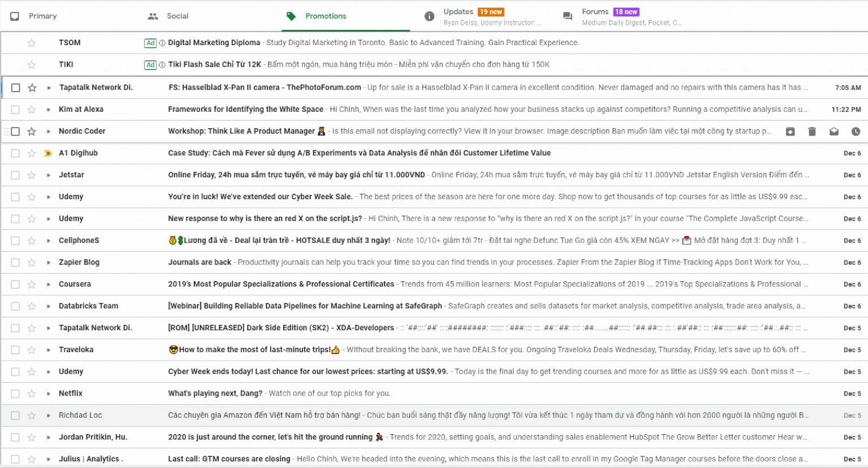This screenshot has height=468, width=868.
Task: Select the A1 Digihub email checkbox
Action: (x=15, y=153)
